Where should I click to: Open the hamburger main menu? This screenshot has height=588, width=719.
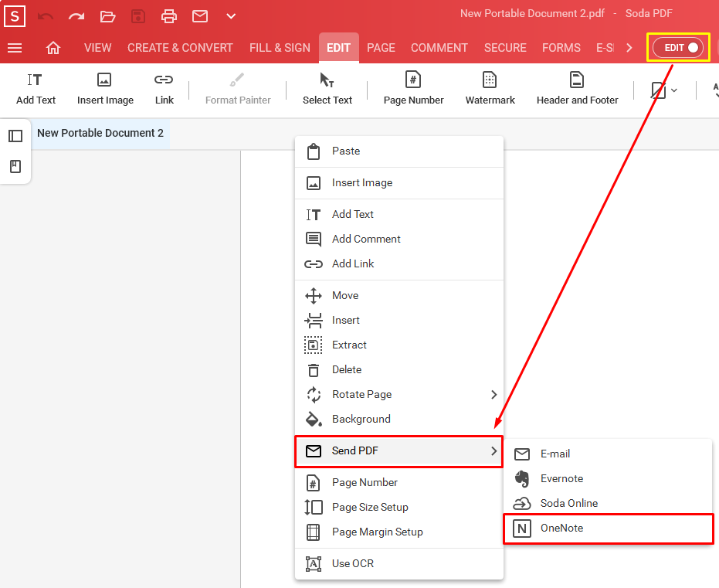click(x=15, y=48)
